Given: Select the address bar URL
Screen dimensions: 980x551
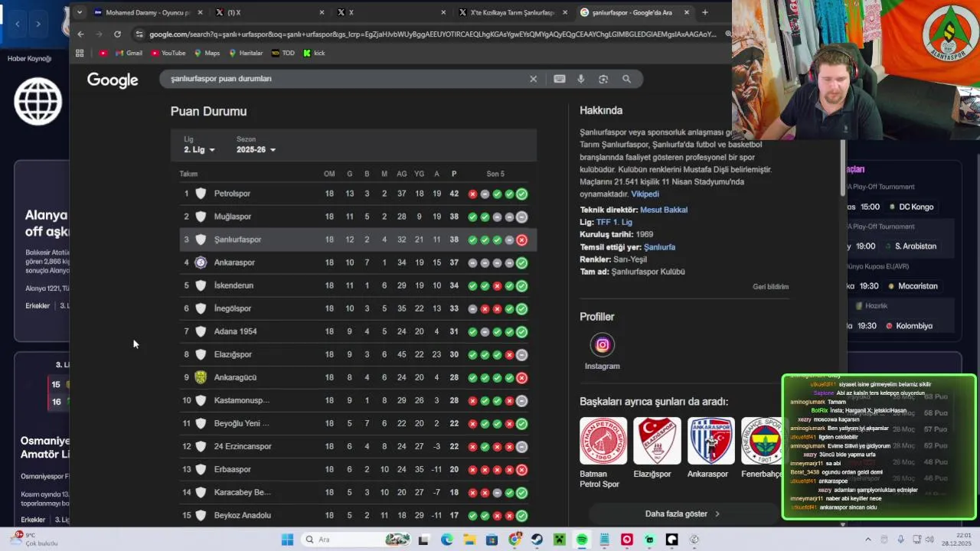Looking at the screenshot, I should point(433,34).
